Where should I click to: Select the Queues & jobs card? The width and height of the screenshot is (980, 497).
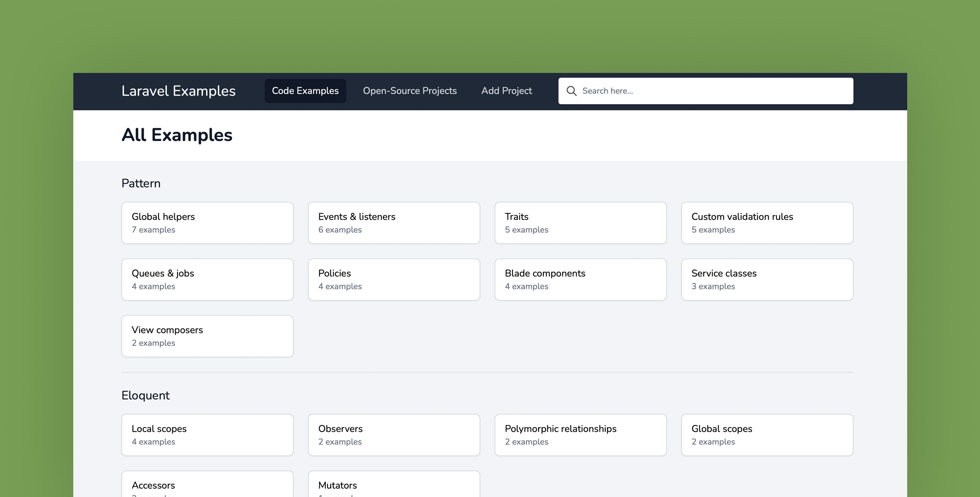point(207,279)
